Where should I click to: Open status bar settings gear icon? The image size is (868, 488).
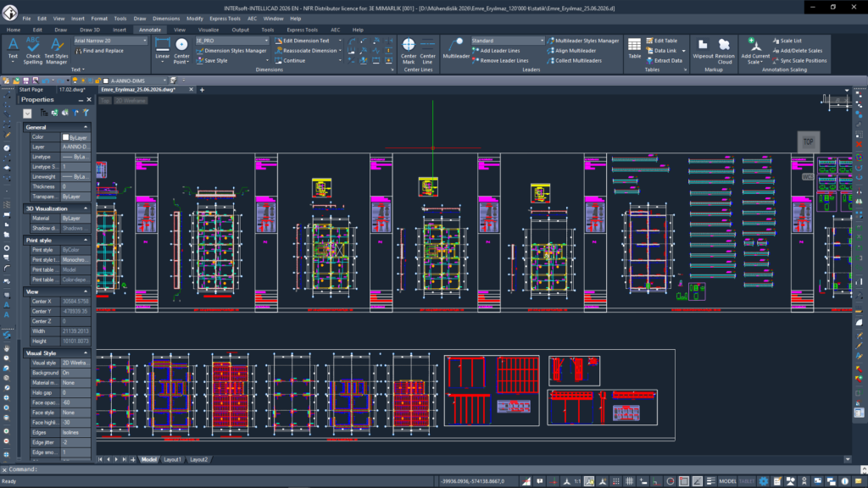764,481
